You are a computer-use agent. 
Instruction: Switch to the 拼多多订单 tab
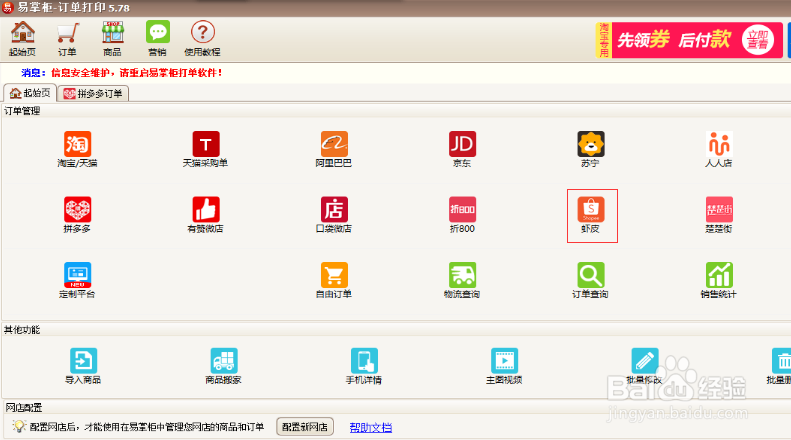93,93
